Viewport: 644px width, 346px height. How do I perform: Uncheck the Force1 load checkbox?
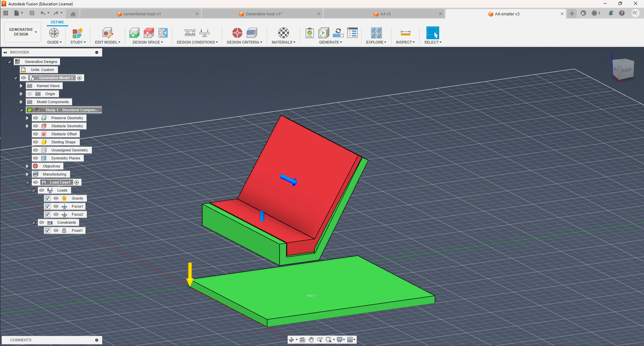tap(48, 206)
